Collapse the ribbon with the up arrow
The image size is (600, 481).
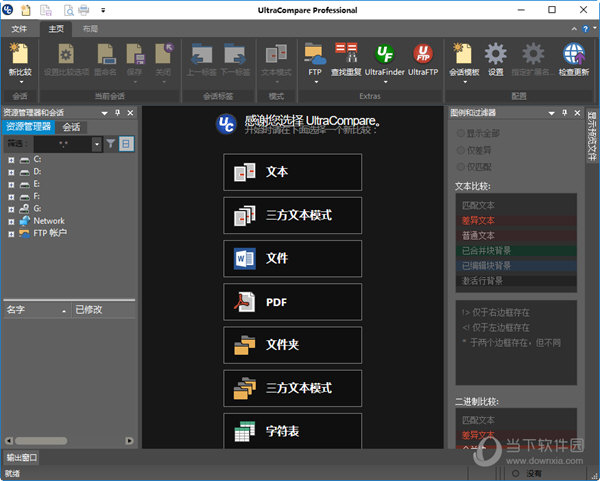574,29
